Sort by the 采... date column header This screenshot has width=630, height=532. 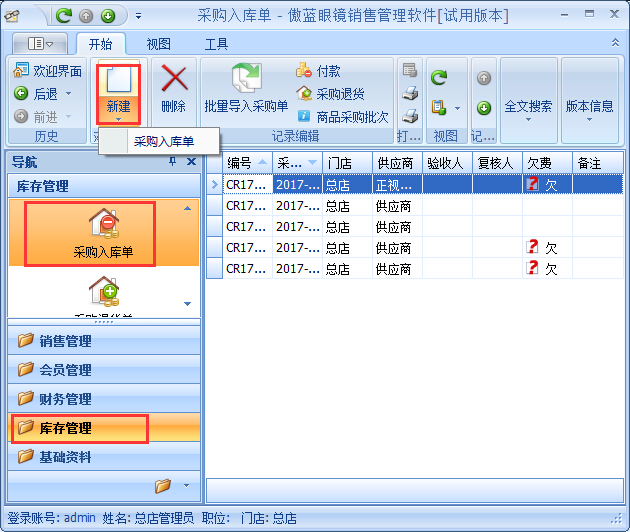(x=297, y=163)
